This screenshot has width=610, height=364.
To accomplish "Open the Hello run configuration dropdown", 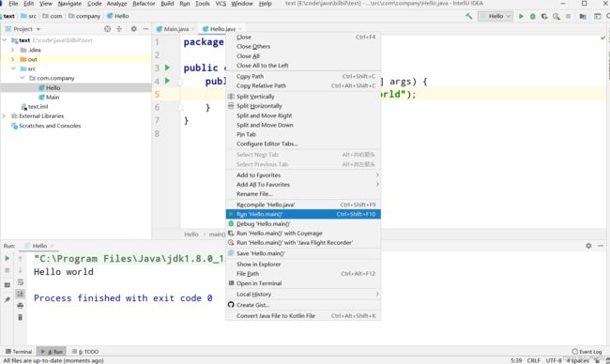I will tap(496, 16).
